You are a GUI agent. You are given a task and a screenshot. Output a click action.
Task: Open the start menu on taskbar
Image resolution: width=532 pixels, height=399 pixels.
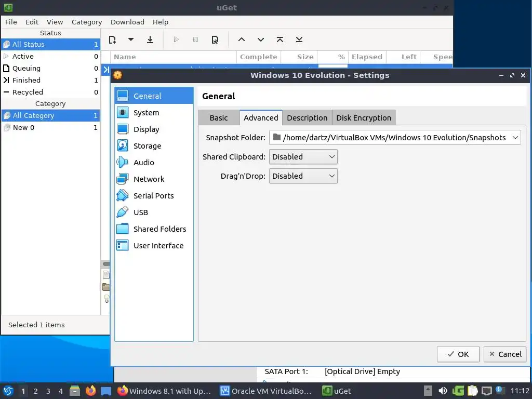pyautogui.click(x=8, y=391)
